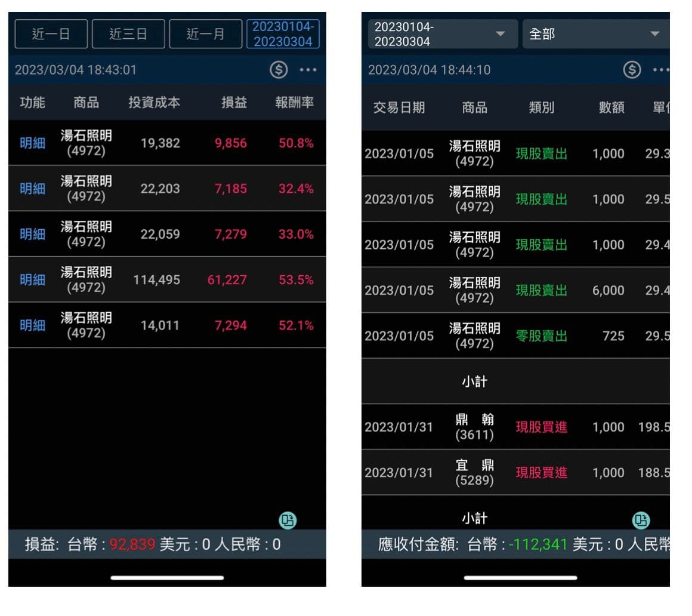Tap the 類別 column header
This screenshot has height=616, width=692.
542,107
